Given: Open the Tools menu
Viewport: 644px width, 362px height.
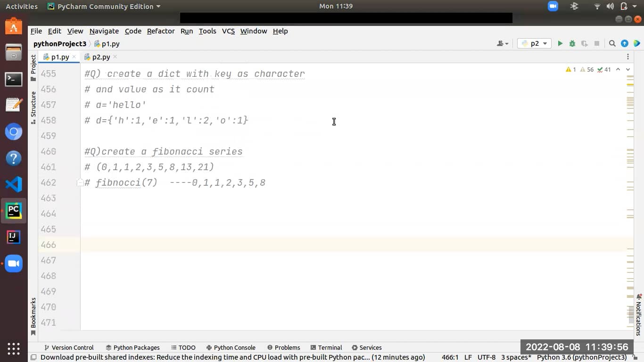Looking at the screenshot, I should pos(207,31).
